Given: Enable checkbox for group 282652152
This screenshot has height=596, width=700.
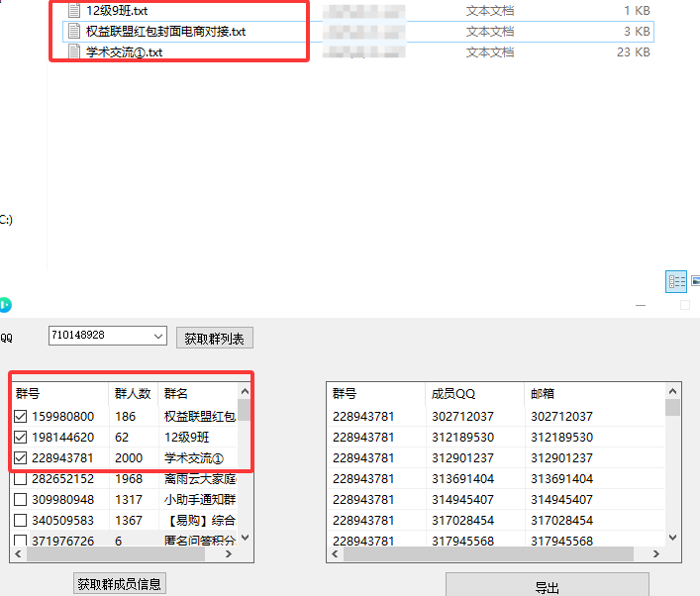Looking at the screenshot, I should (21, 478).
